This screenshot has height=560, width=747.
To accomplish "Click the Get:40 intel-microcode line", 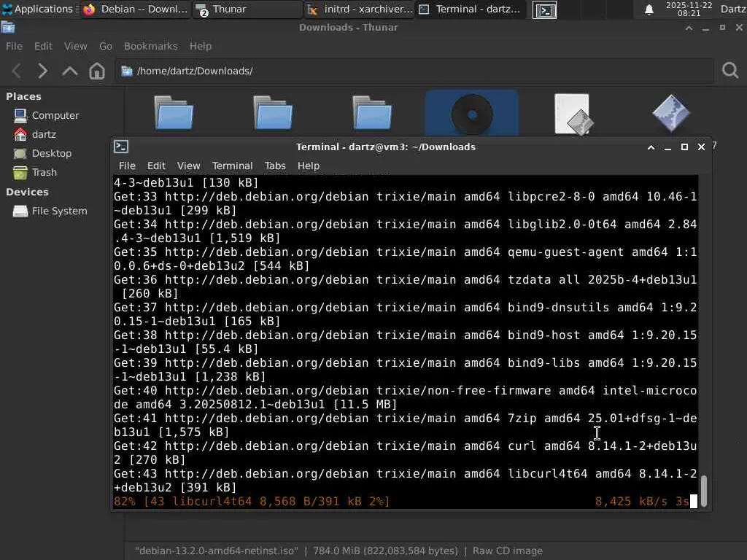I will pyautogui.click(x=405, y=397).
